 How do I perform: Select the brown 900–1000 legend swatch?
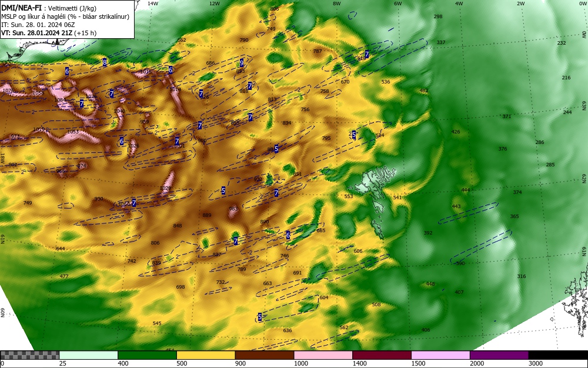tap(265, 355)
